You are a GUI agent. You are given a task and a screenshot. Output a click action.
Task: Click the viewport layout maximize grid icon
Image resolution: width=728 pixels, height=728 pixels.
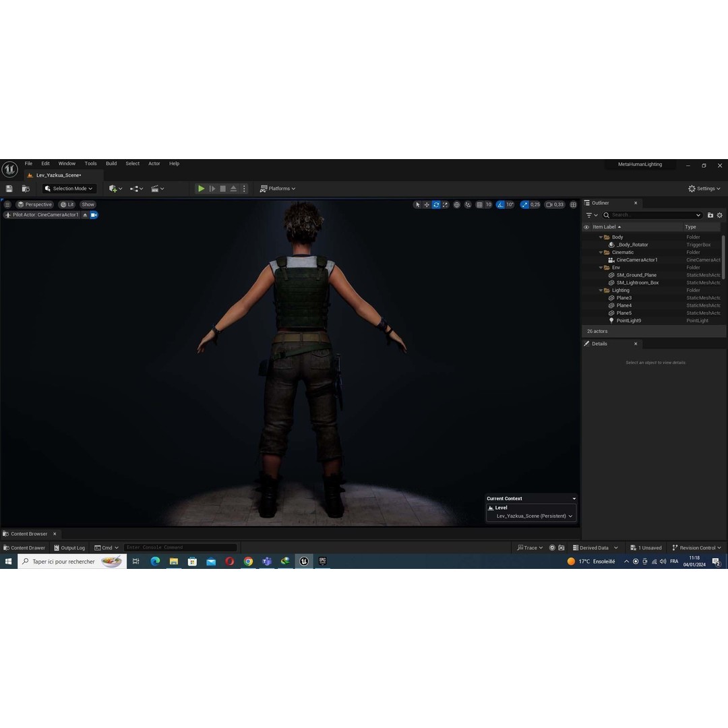[x=574, y=204]
